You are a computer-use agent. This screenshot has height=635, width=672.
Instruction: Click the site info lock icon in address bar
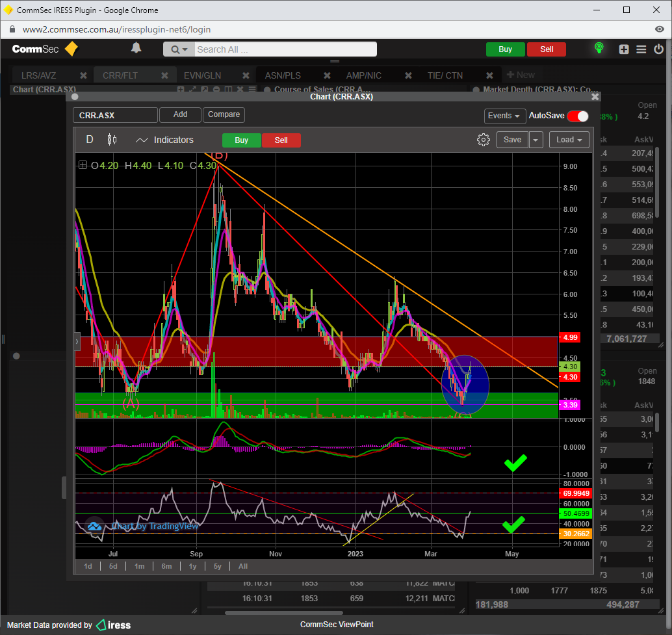[x=12, y=29]
